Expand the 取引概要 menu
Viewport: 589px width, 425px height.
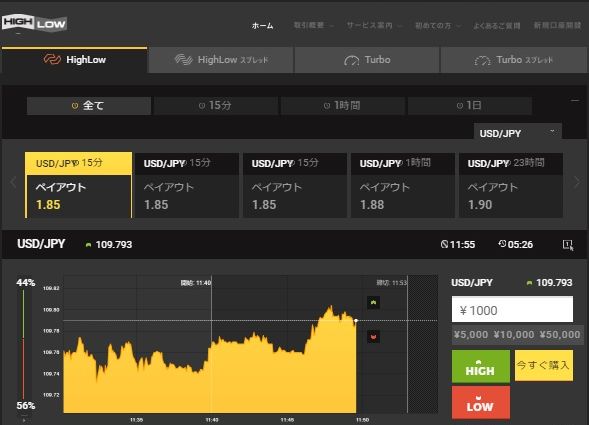pos(313,26)
